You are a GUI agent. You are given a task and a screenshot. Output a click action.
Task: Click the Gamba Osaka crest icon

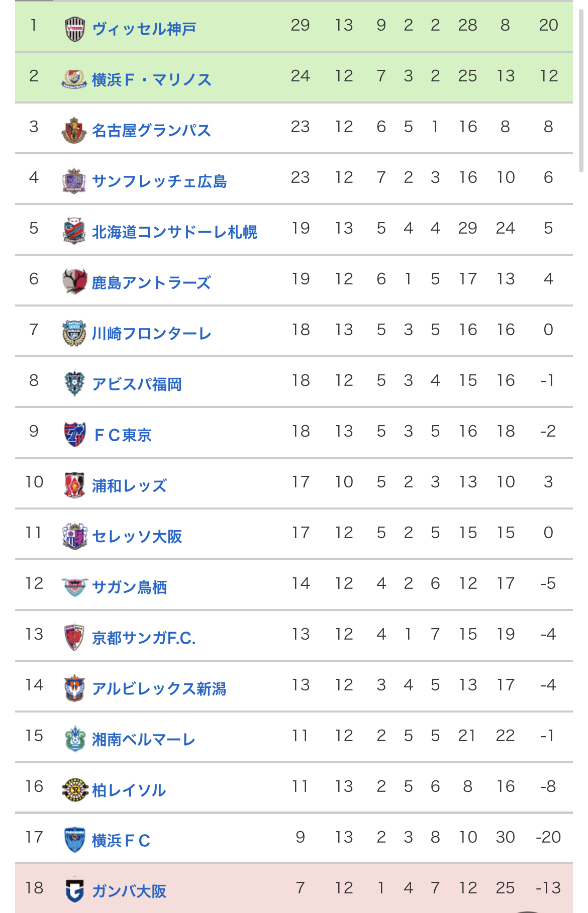(x=74, y=891)
